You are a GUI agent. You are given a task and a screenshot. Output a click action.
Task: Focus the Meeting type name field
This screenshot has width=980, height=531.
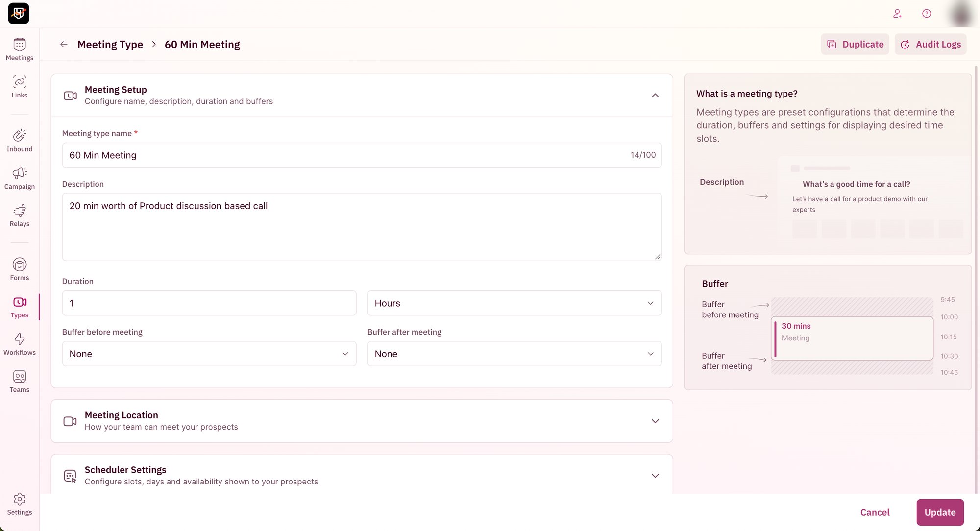tap(362, 155)
